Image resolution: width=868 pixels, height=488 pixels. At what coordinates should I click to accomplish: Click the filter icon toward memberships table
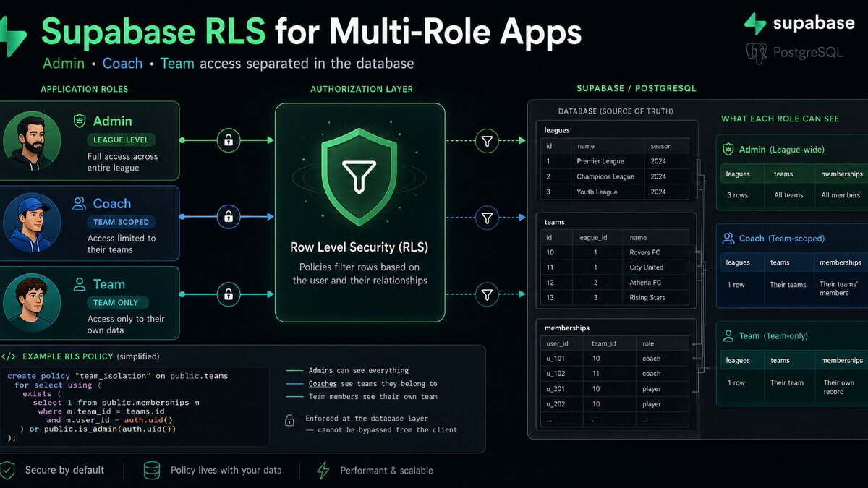click(x=488, y=294)
